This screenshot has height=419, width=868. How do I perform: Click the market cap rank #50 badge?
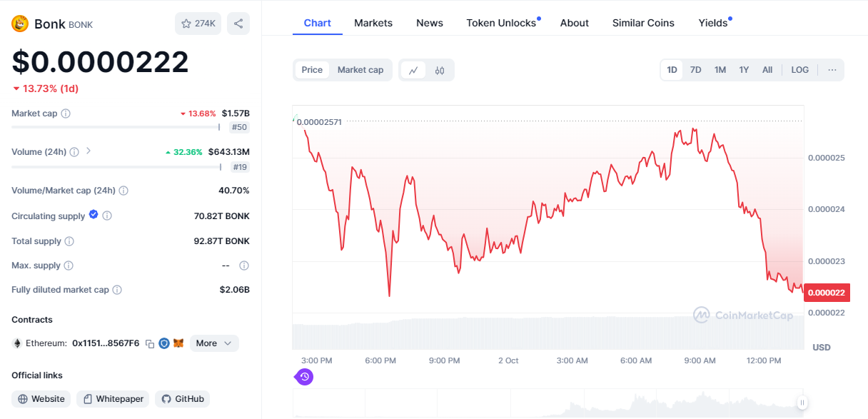pos(240,127)
